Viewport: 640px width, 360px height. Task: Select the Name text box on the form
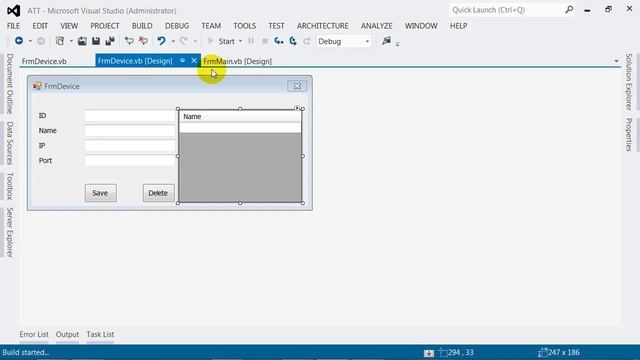[x=130, y=131]
